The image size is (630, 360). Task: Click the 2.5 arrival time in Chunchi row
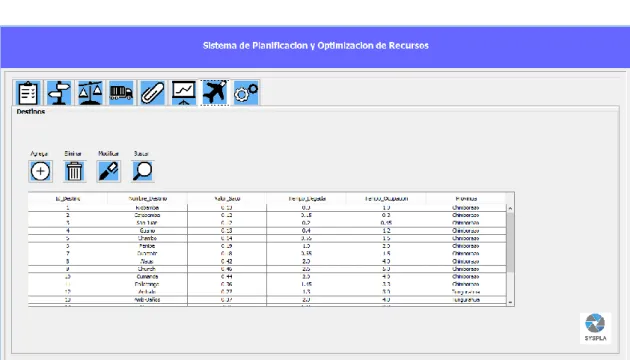[306, 269]
